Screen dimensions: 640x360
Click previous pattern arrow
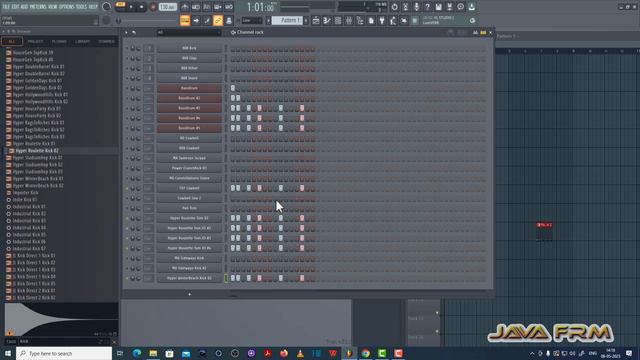pos(269,20)
